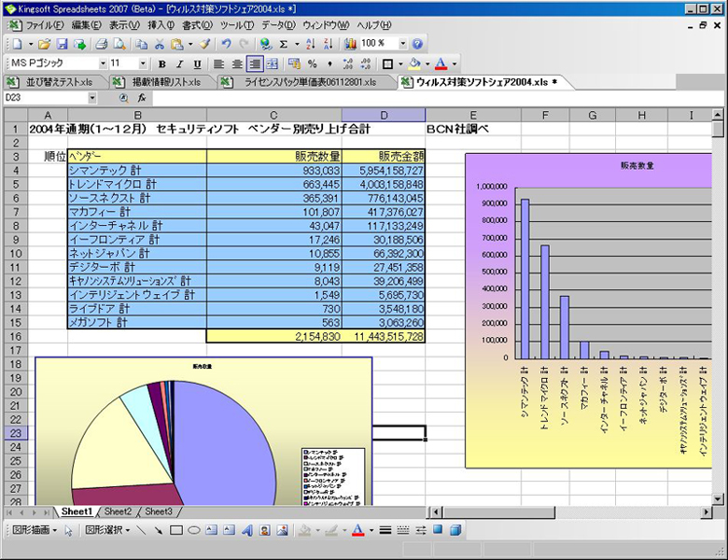Apply fill color bucket on formatting toolbar

[414, 63]
